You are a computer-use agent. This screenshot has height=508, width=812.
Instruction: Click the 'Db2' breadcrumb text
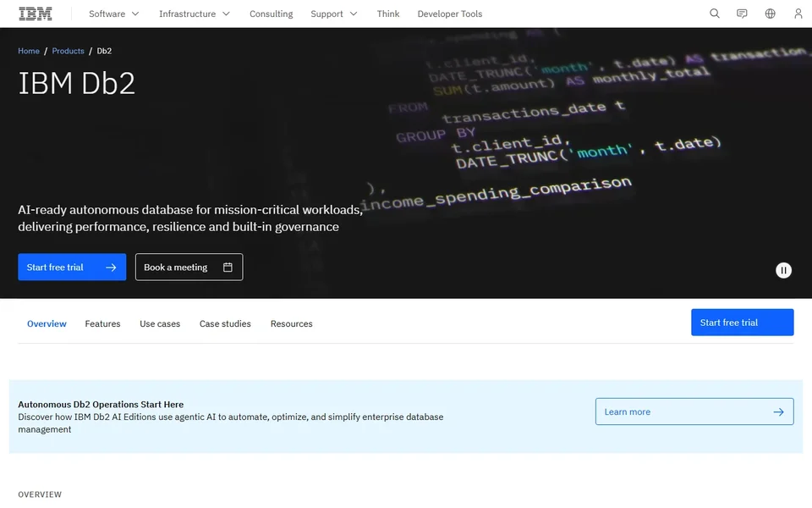click(104, 51)
